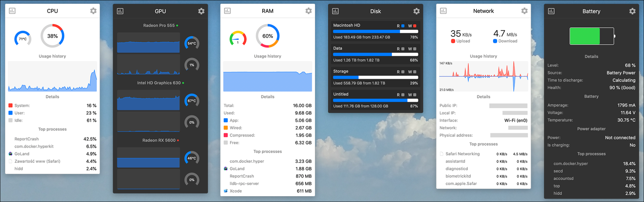Click the CPU panel chart icon
Image resolution: width=644 pixels, height=202 pixels.
(12, 11)
